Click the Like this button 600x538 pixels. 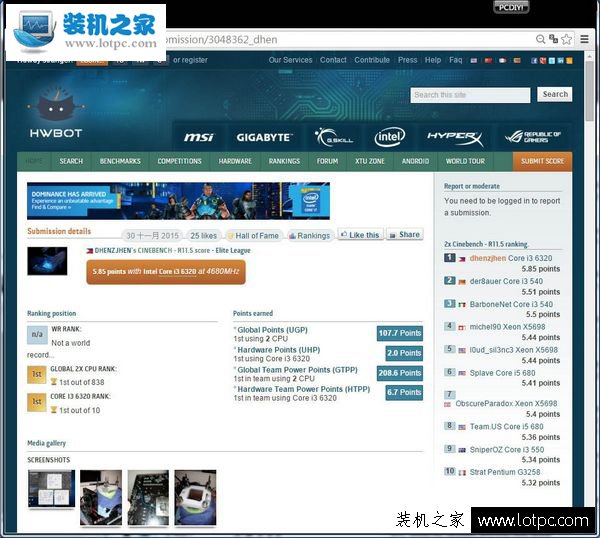(x=360, y=235)
